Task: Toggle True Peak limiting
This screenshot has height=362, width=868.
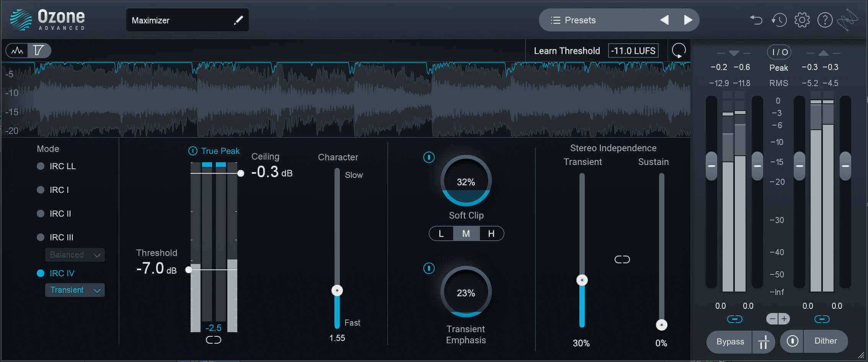Action: 214,151
